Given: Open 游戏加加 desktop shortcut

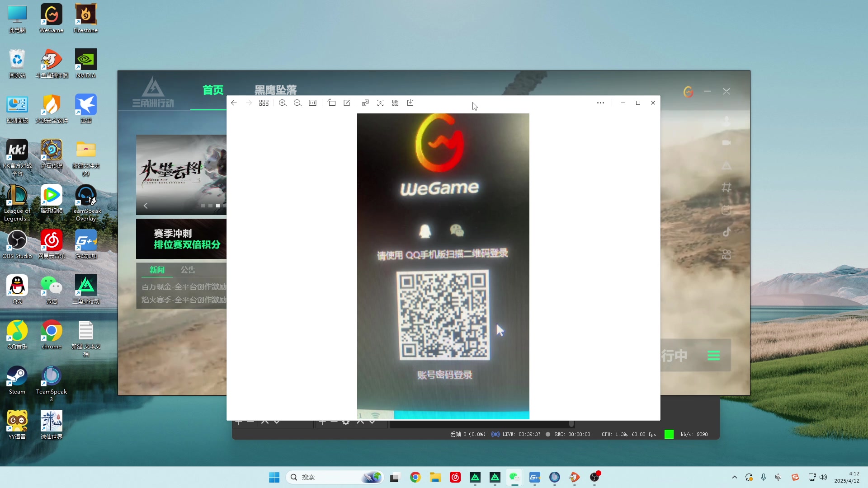Looking at the screenshot, I should [x=86, y=244].
